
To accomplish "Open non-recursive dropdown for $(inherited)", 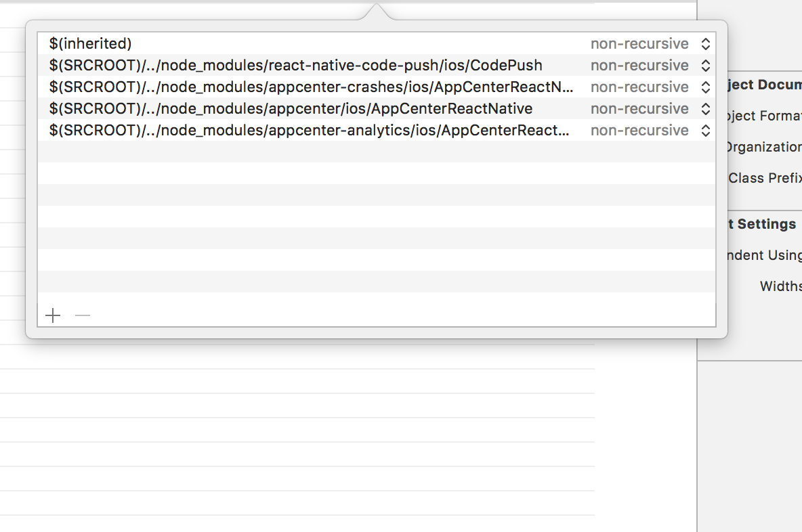I will [x=639, y=44].
